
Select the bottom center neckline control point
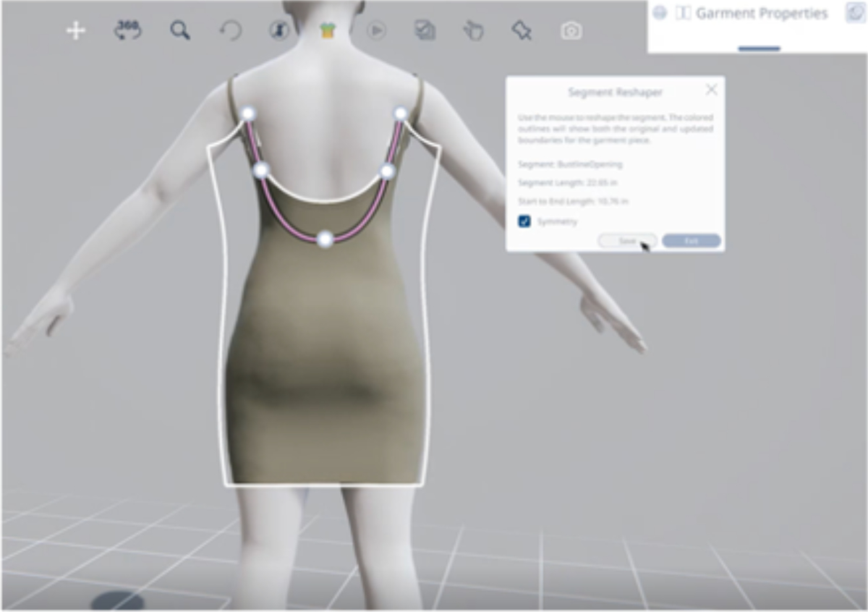(x=325, y=239)
